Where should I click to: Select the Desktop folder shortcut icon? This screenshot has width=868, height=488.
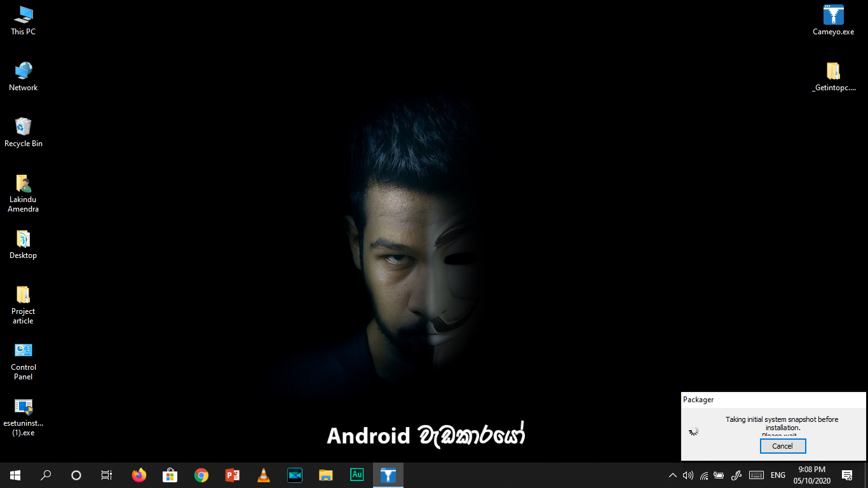[24, 245]
